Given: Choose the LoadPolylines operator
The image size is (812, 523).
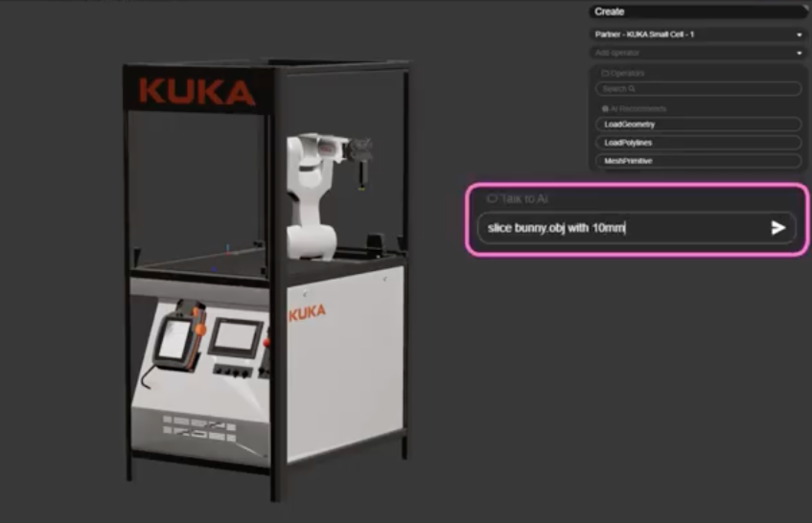Looking at the screenshot, I should pos(697,143).
